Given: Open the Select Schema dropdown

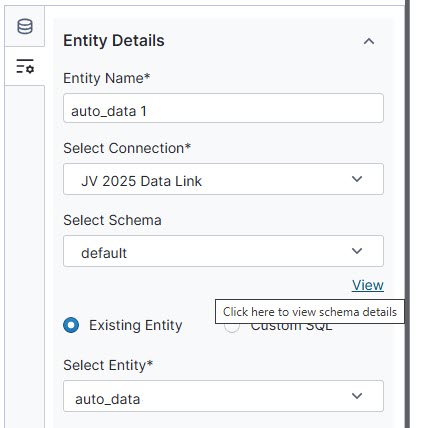Looking at the screenshot, I should pos(223,251).
